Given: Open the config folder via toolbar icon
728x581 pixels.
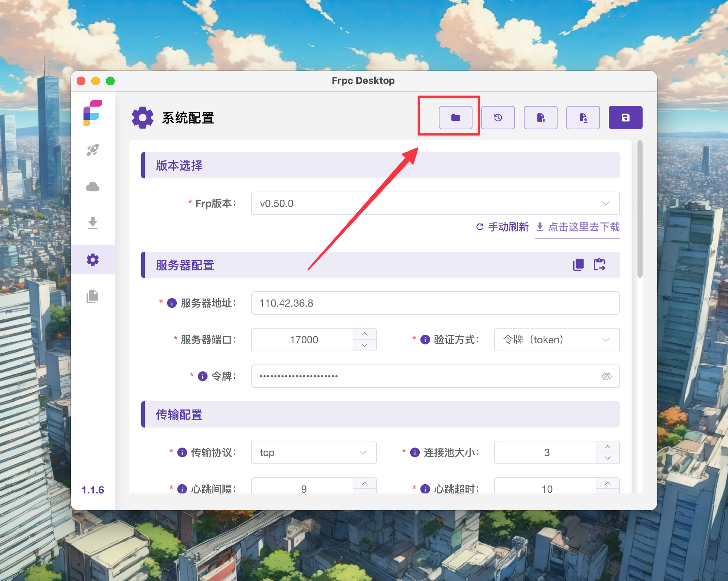Looking at the screenshot, I should tap(456, 118).
